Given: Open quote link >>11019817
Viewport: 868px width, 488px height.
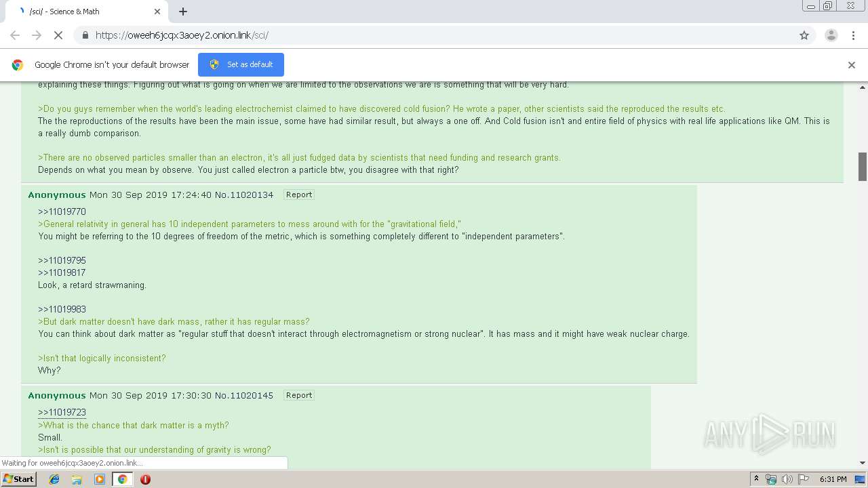Looking at the screenshot, I should (x=62, y=273).
